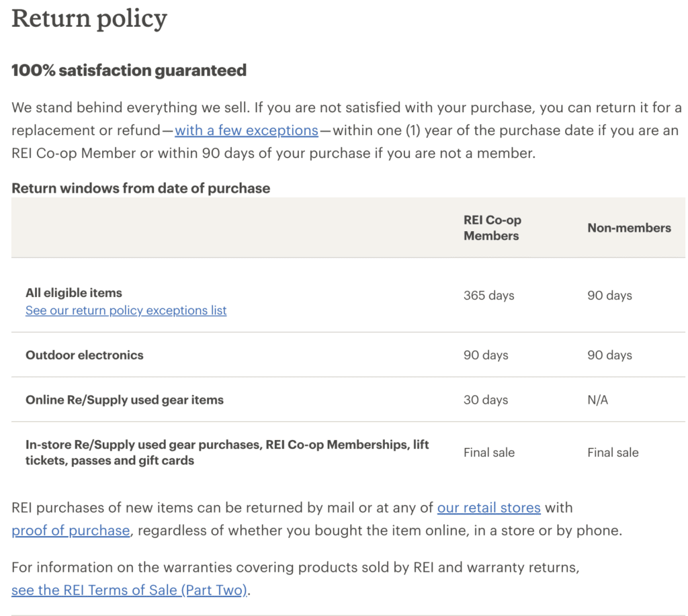This screenshot has height=616, width=688.
Task: Click the "30 days" members cell
Action: pyautogui.click(x=486, y=400)
